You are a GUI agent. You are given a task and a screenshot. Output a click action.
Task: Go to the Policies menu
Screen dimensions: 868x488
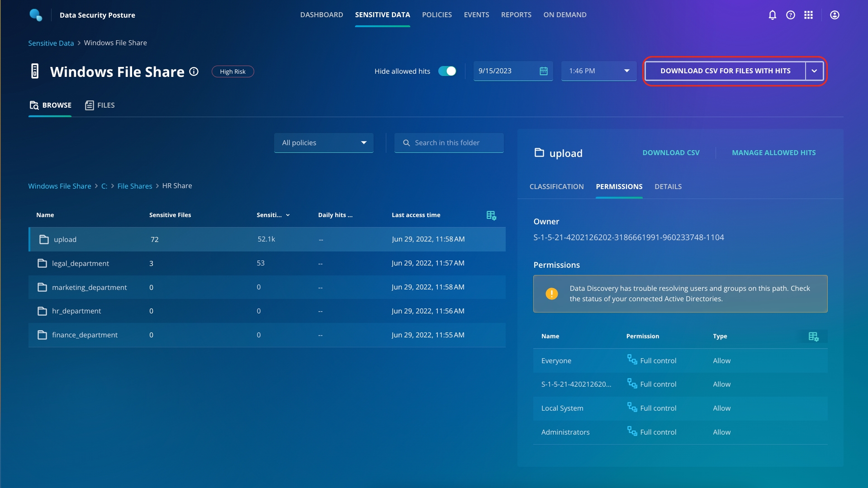[x=436, y=15]
